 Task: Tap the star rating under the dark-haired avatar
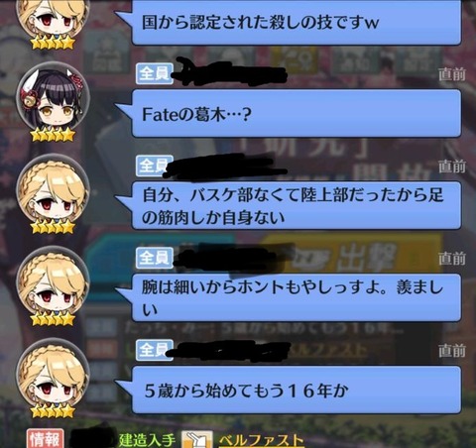point(53,135)
